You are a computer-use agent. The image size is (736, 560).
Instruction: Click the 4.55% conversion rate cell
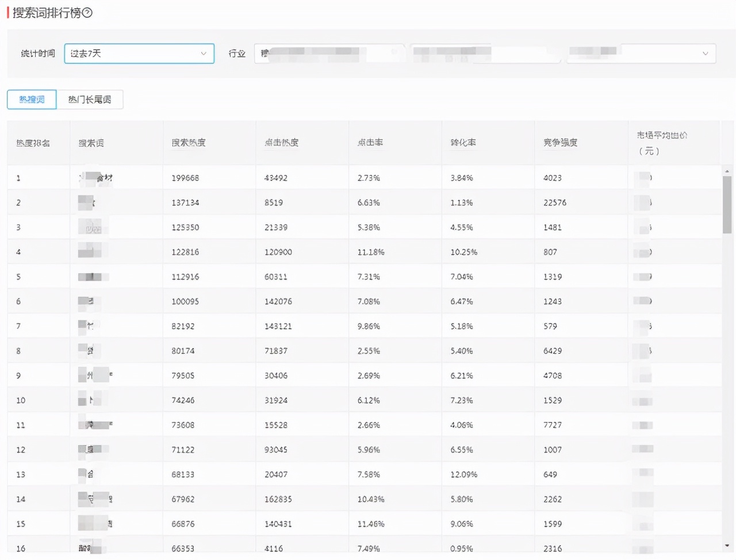(462, 228)
